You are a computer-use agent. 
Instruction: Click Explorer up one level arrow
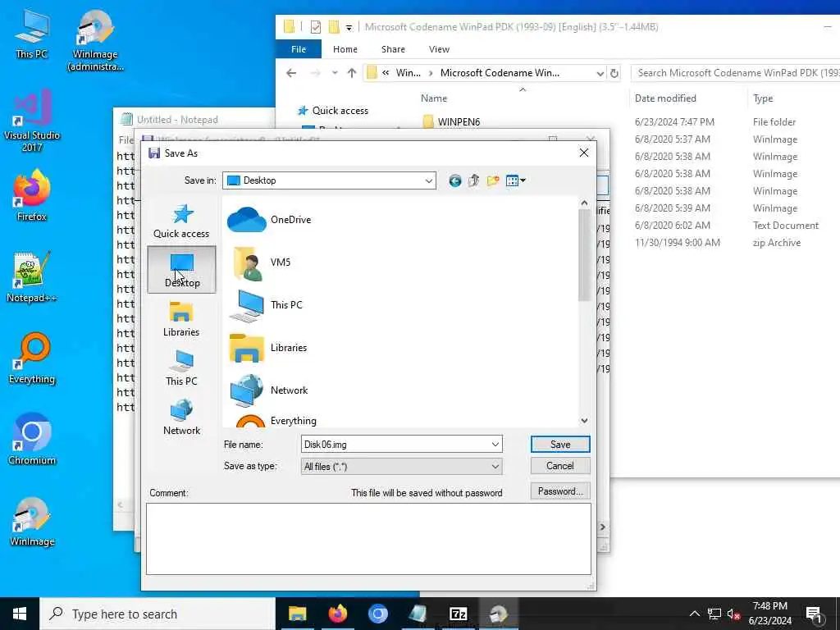pyautogui.click(x=352, y=73)
